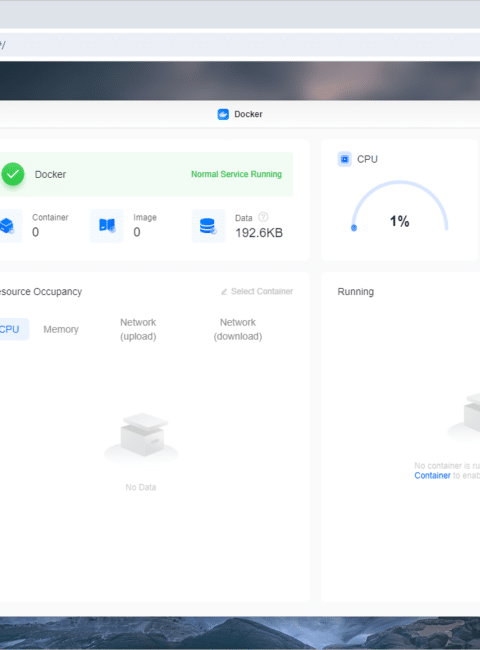Image resolution: width=480 pixels, height=650 pixels.
Task: Open the Image count icon
Action: (107, 226)
